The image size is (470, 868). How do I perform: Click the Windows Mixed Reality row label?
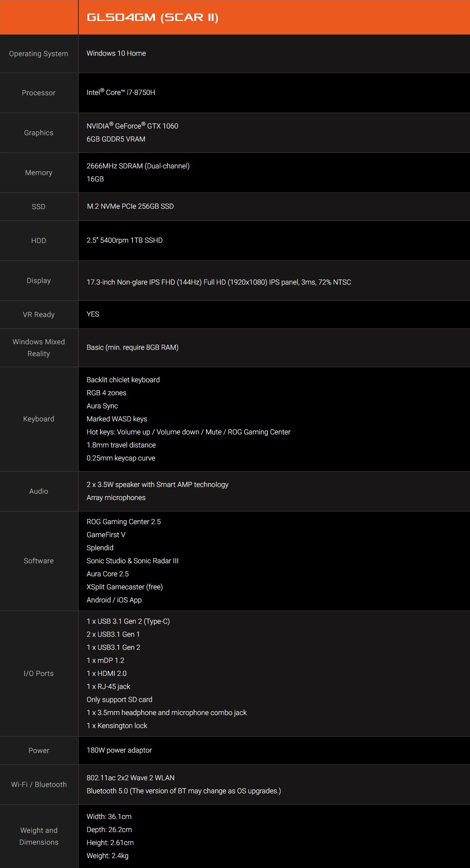point(38,347)
